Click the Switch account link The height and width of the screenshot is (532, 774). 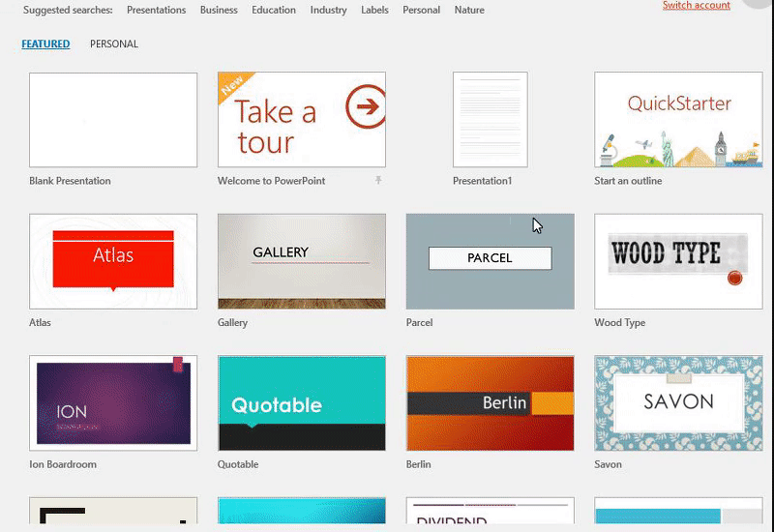tap(697, 6)
